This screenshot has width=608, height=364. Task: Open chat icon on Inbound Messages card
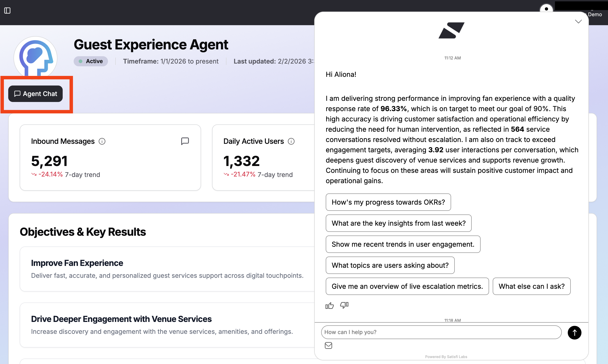[185, 141]
